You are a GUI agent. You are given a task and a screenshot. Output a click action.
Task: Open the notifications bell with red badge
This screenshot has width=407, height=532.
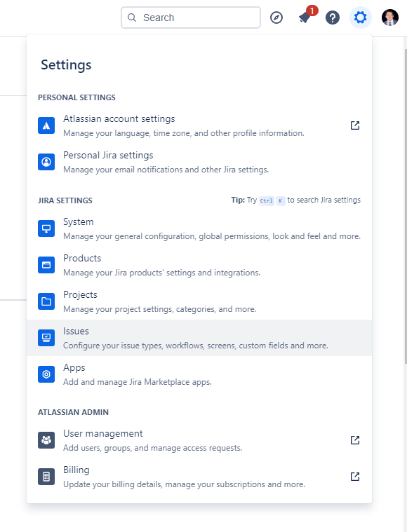(x=307, y=15)
